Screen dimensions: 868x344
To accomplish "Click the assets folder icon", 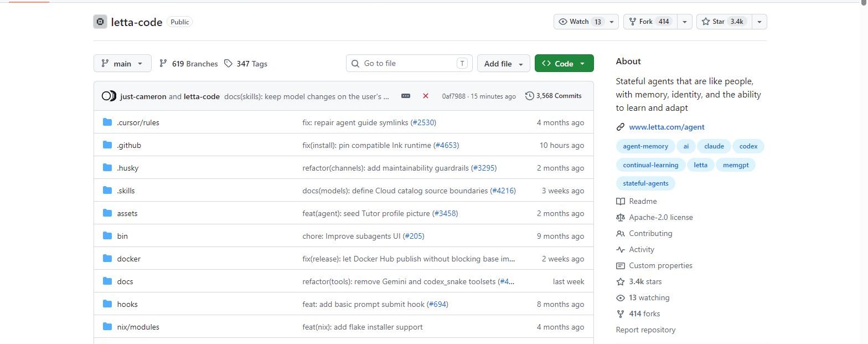I will 107,213.
